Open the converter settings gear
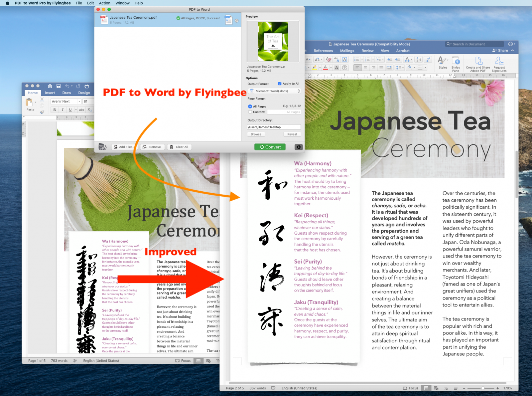 299,147
